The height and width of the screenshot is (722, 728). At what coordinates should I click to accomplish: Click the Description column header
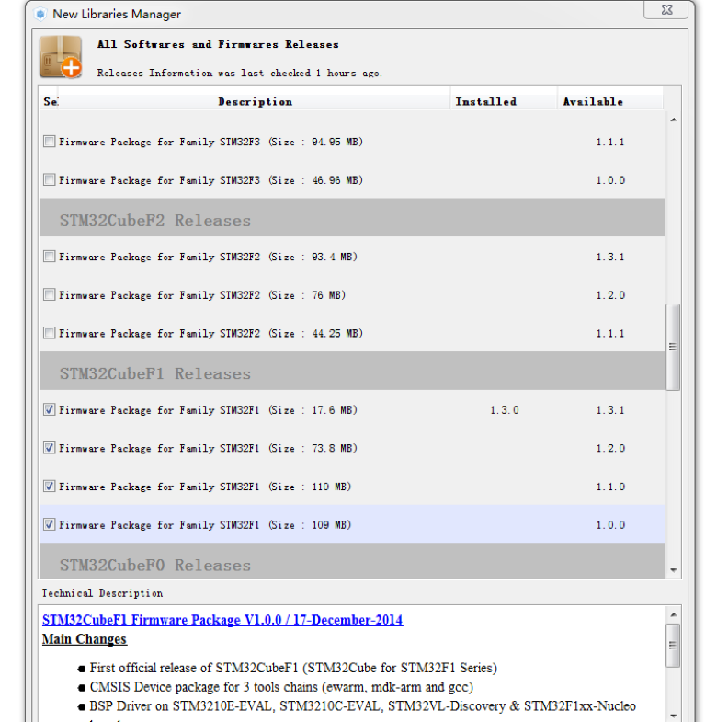coord(255,102)
